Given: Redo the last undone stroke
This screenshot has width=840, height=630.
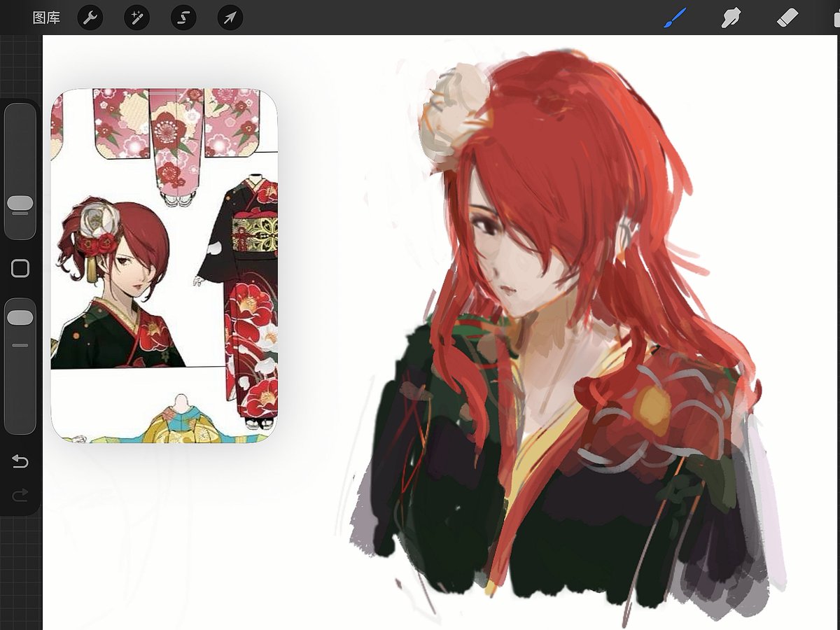Looking at the screenshot, I should [20, 496].
